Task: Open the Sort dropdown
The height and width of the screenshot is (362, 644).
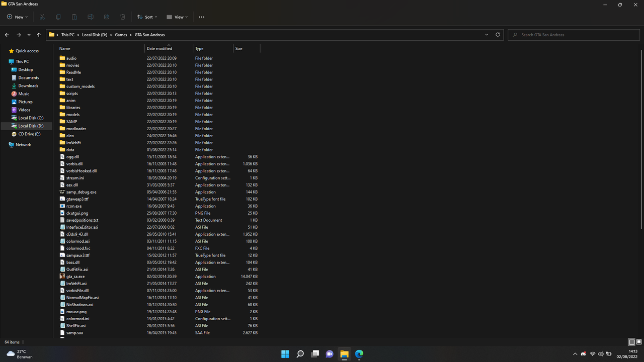Action: pos(147,17)
